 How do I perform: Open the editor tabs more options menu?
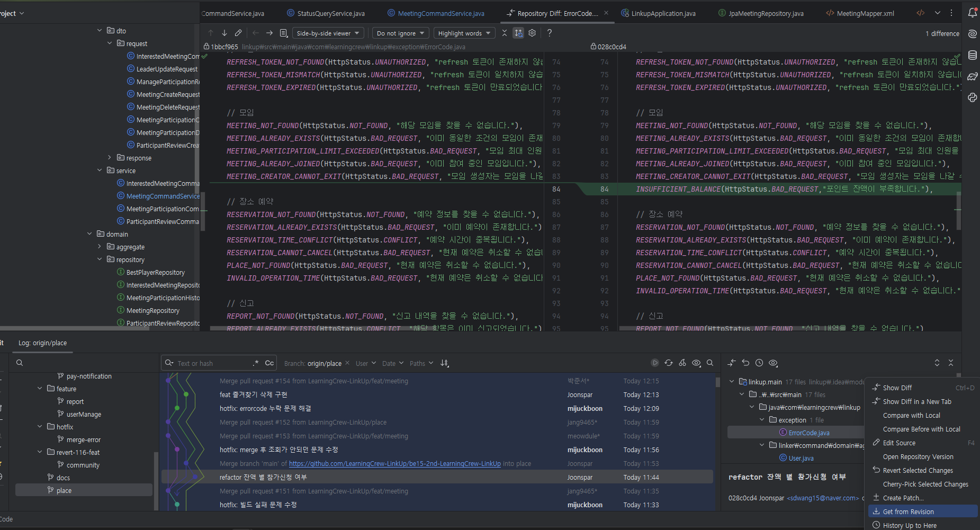951,13
